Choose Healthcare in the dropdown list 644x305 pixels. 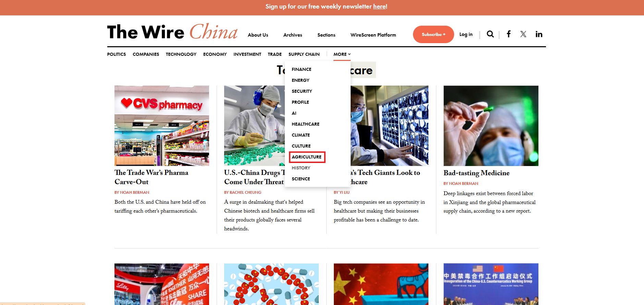tap(305, 124)
